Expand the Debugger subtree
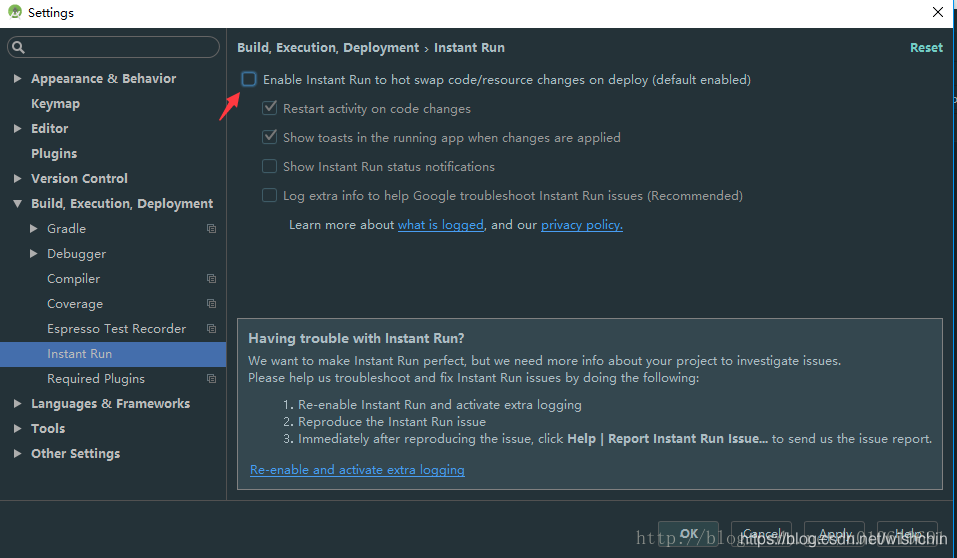957x558 pixels. 34,253
